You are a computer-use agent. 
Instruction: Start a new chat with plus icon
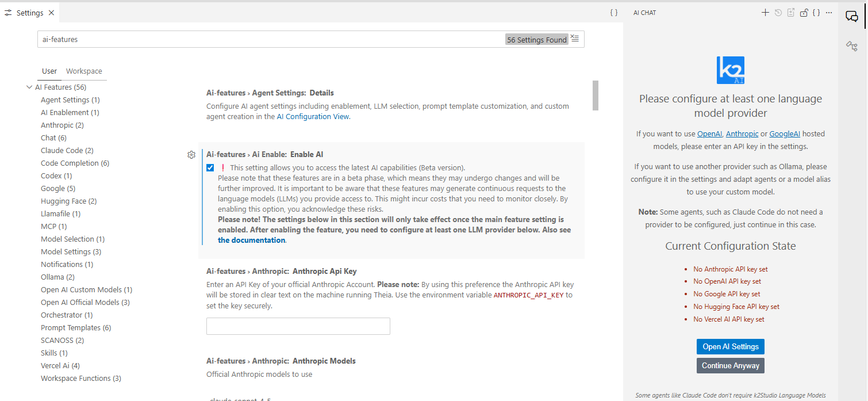point(765,13)
